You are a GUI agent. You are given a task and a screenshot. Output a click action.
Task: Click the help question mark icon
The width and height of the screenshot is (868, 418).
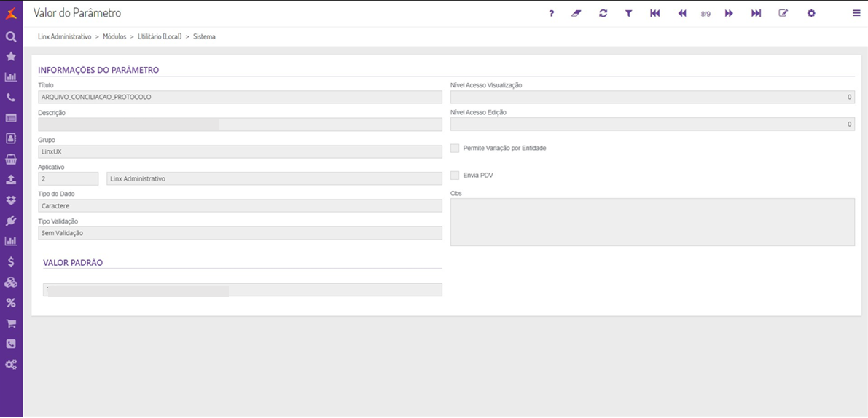coord(552,14)
